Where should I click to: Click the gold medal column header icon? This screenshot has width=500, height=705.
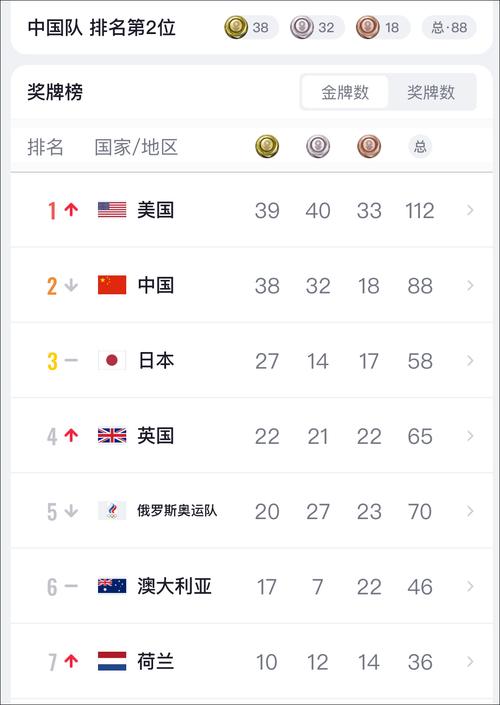point(267,147)
